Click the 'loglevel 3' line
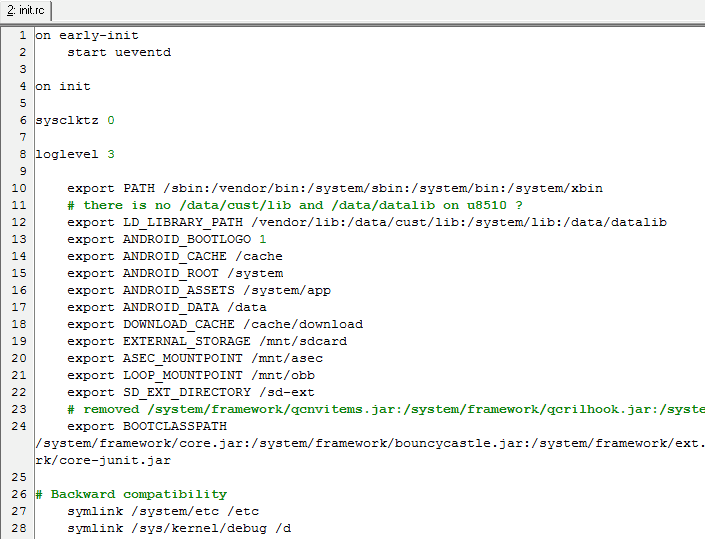The image size is (705, 539). point(75,154)
